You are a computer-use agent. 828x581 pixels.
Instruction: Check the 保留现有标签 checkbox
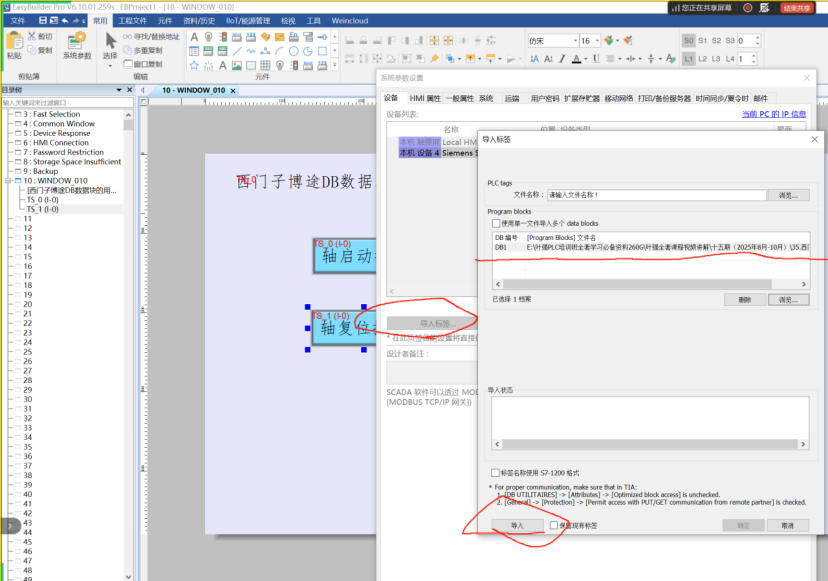(x=553, y=526)
